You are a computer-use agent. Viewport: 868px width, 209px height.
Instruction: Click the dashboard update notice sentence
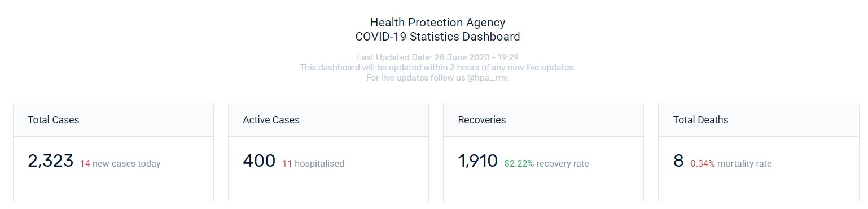[437, 68]
